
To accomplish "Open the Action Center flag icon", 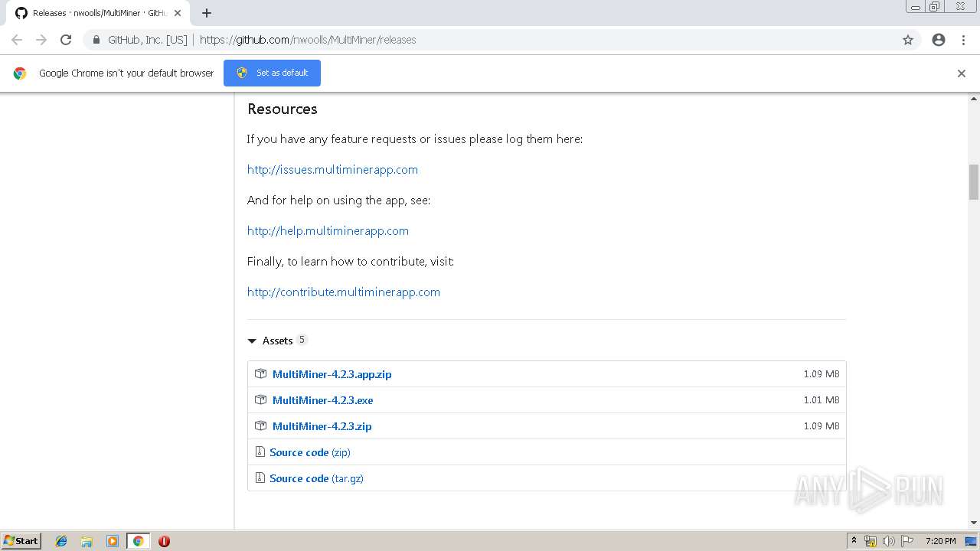I will coord(907,541).
